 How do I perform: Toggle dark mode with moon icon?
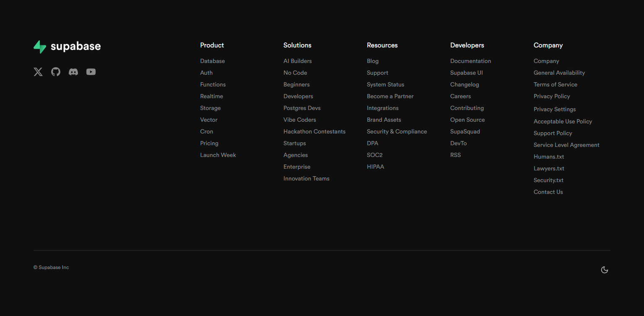point(604,270)
